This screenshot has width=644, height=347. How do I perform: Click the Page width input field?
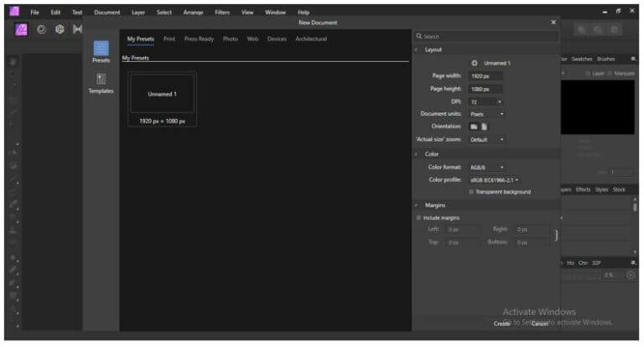click(x=486, y=76)
